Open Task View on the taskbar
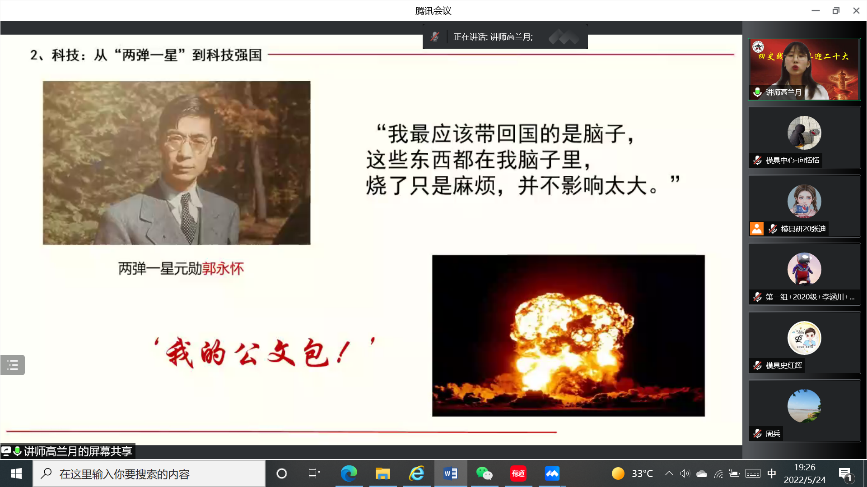 point(314,474)
